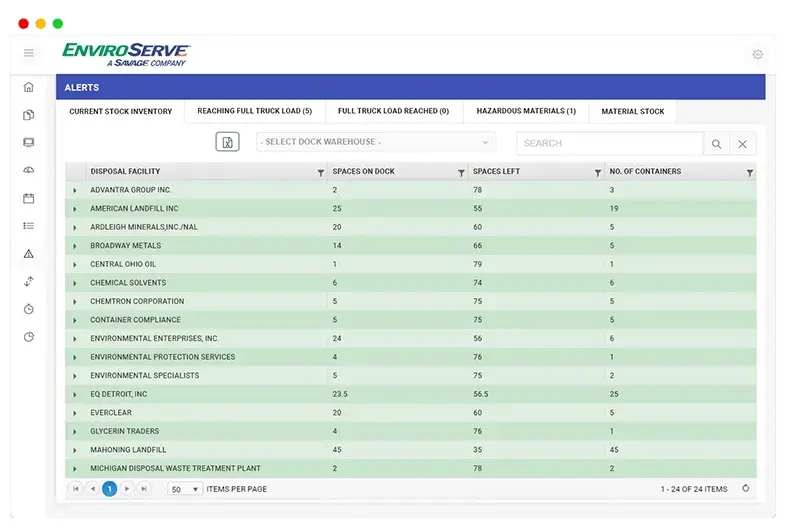Open settings gear icon at top right
Screen dimensions: 786x528
point(757,54)
